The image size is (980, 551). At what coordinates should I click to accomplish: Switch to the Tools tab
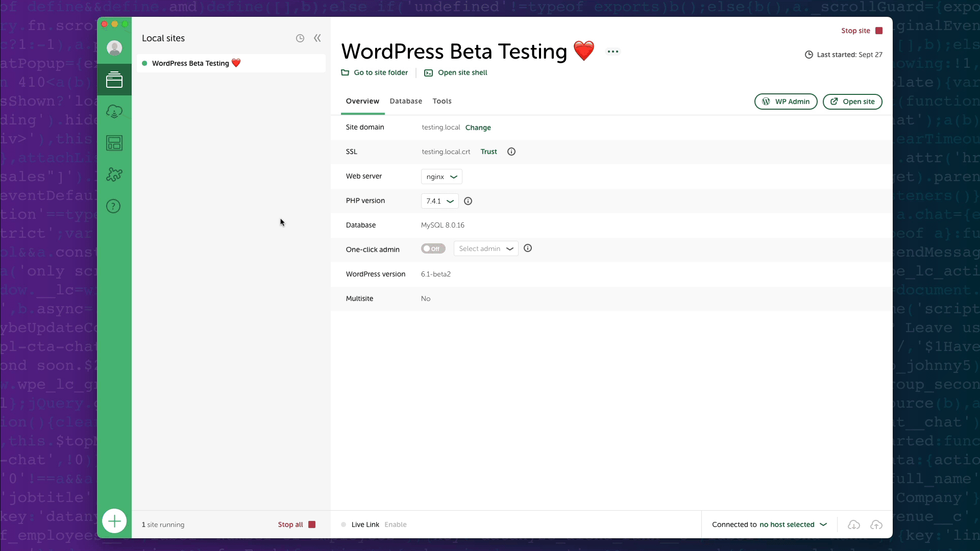click(x=443, y=101)
